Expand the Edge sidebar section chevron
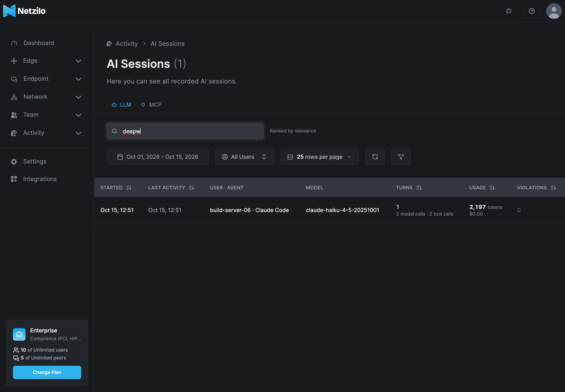Image resolution: width=565 pixels, height=392 pixels. [x=78, y=61]
